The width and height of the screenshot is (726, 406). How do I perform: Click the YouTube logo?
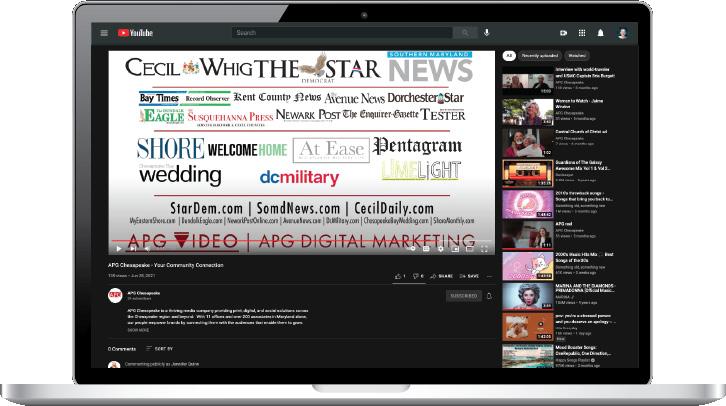click(135, 33)
